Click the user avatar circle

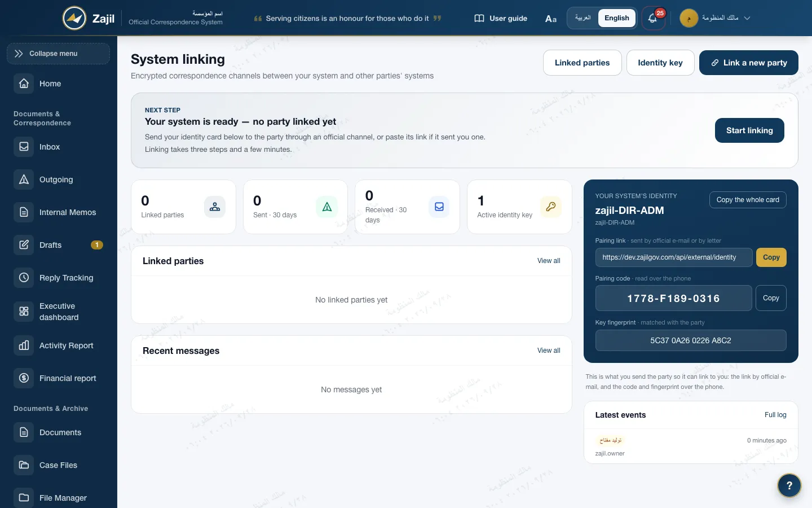pos(689,18)
